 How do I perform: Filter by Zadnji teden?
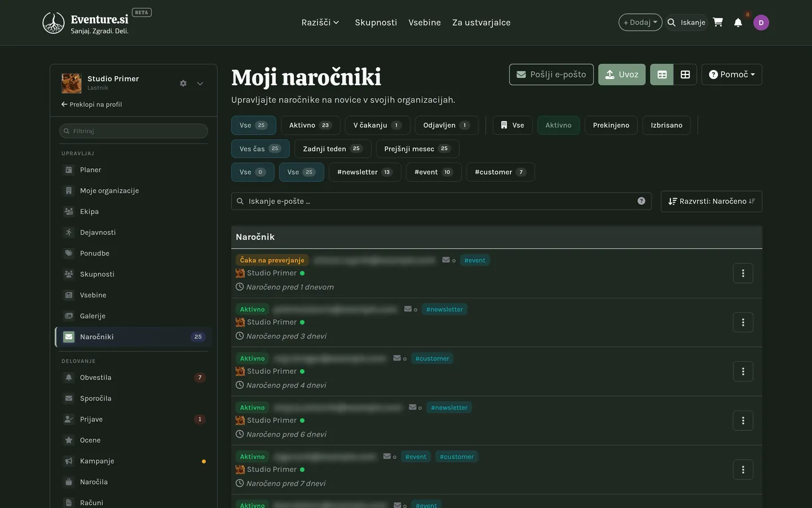click(x=333, y=149)
